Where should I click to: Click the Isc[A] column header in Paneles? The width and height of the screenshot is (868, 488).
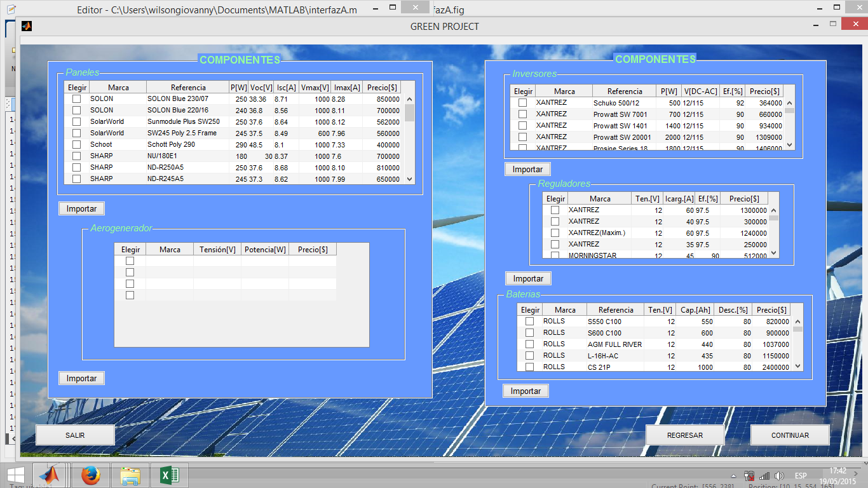[x=287, y=88]
